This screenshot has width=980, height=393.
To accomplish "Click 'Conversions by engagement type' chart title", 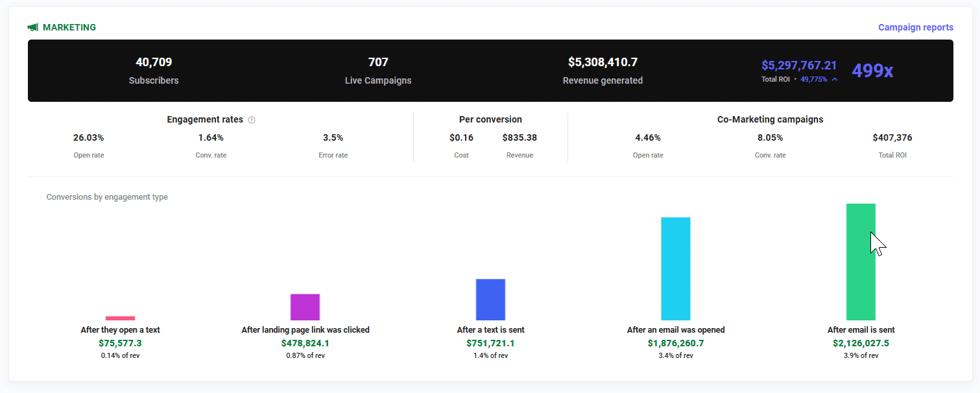I will (107, 197).
